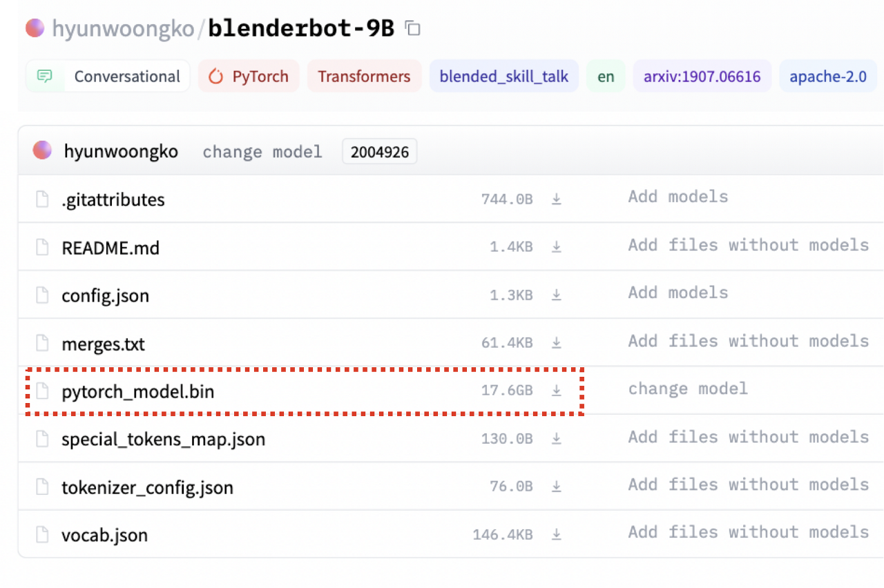The height and width of the screenshot is (588, 884).
Task: Click file icon beside README.md
Action: coord(43,247)
